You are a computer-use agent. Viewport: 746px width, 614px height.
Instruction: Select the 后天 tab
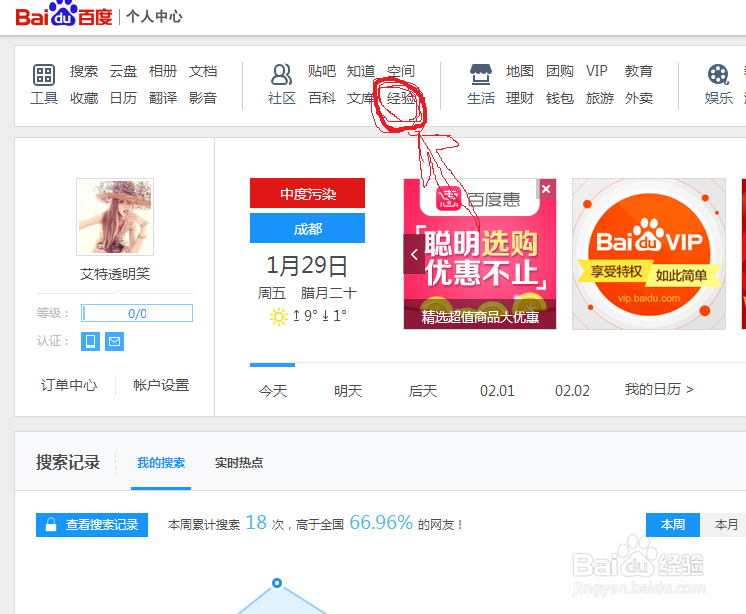422,391
